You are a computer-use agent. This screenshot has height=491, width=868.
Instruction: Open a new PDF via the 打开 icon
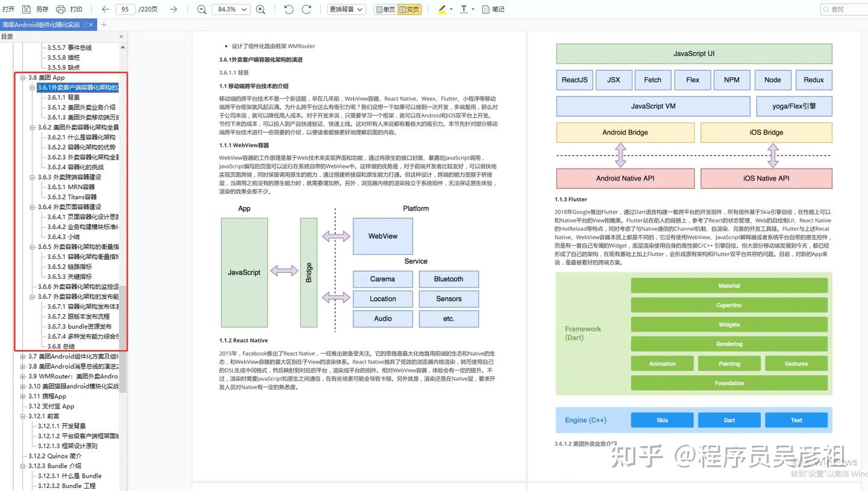pos(8,9)
